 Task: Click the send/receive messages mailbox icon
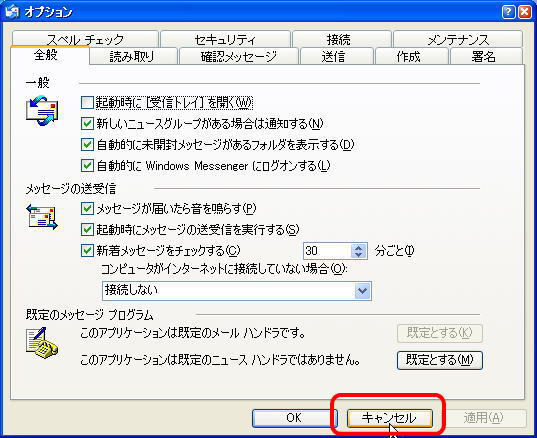[x=42, y=217]
